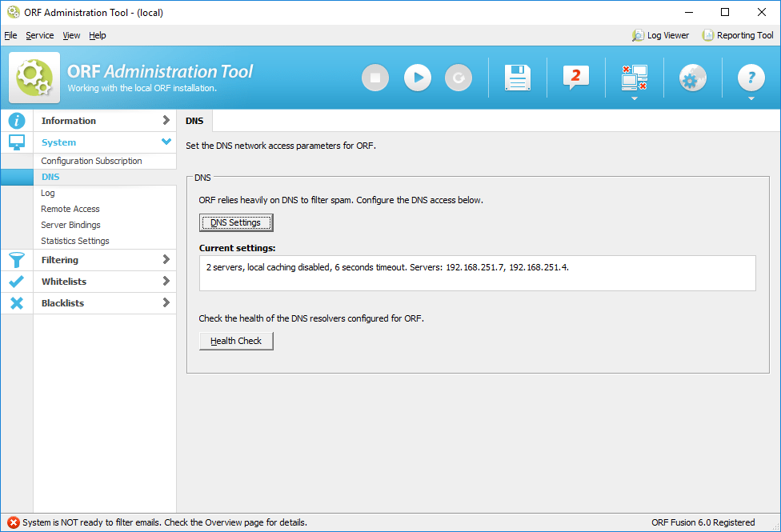This screenshot has height=532, width=781.
Task: Restart the ORF service
Action: (x=459, y=78)
